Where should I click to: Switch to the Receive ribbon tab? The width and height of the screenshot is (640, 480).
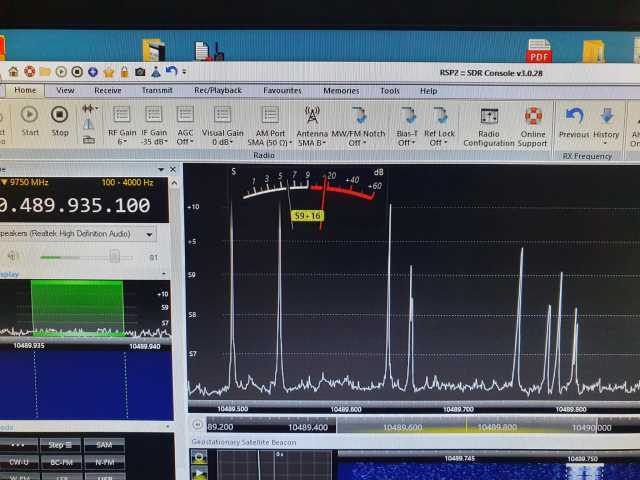pyautogui.click(x=107, y=90)
